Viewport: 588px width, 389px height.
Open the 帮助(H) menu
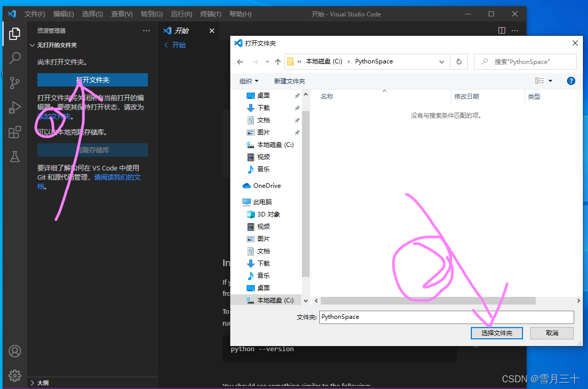[241, 14]
